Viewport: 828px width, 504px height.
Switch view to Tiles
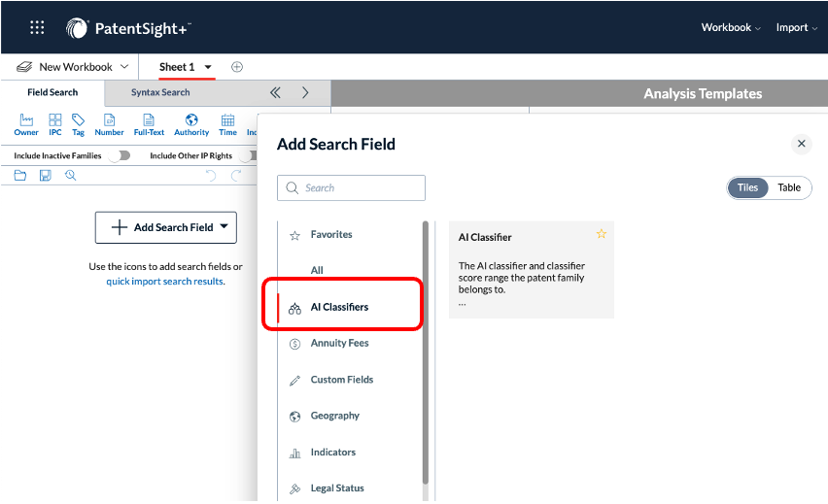pyautogui.click(x=747, y=187)
